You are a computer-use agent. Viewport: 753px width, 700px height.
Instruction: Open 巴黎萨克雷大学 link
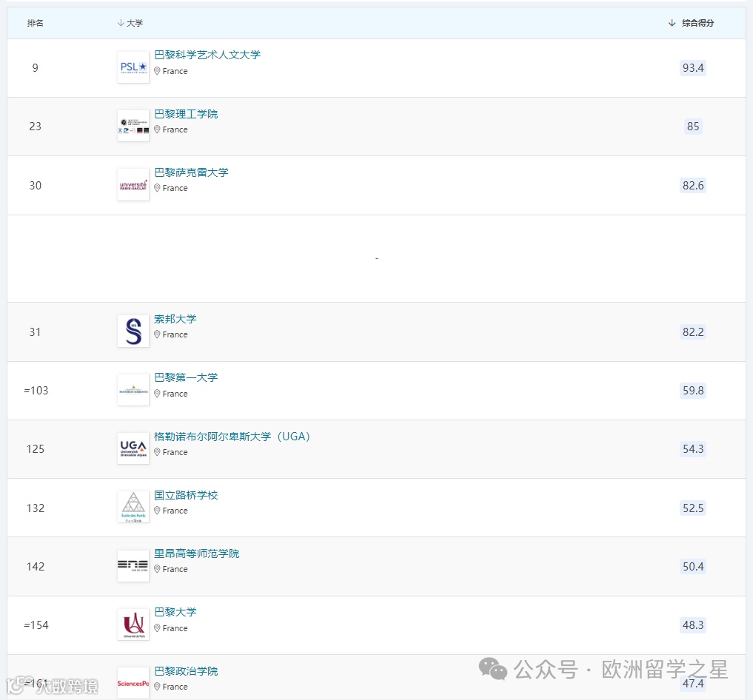[191, 172]
